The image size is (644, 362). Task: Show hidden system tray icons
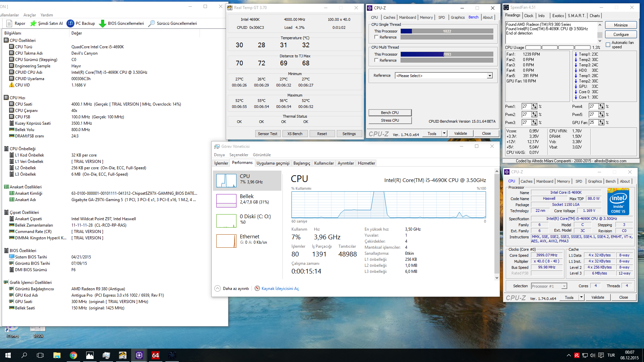[569, 355]
